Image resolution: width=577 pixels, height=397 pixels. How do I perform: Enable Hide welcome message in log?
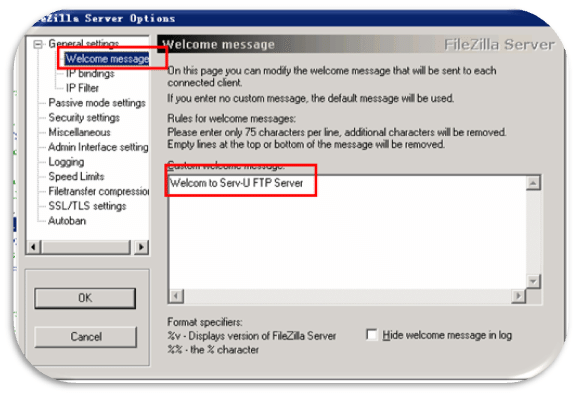click(x=372, y=335)
